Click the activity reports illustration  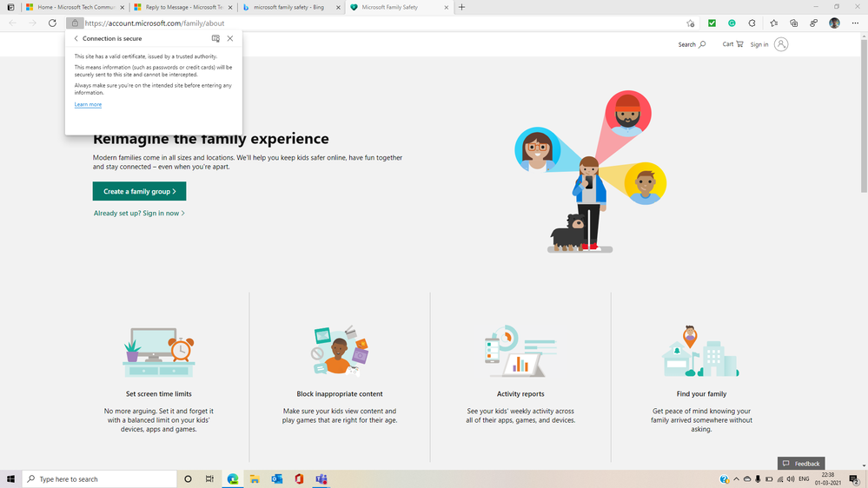(520, 351)
